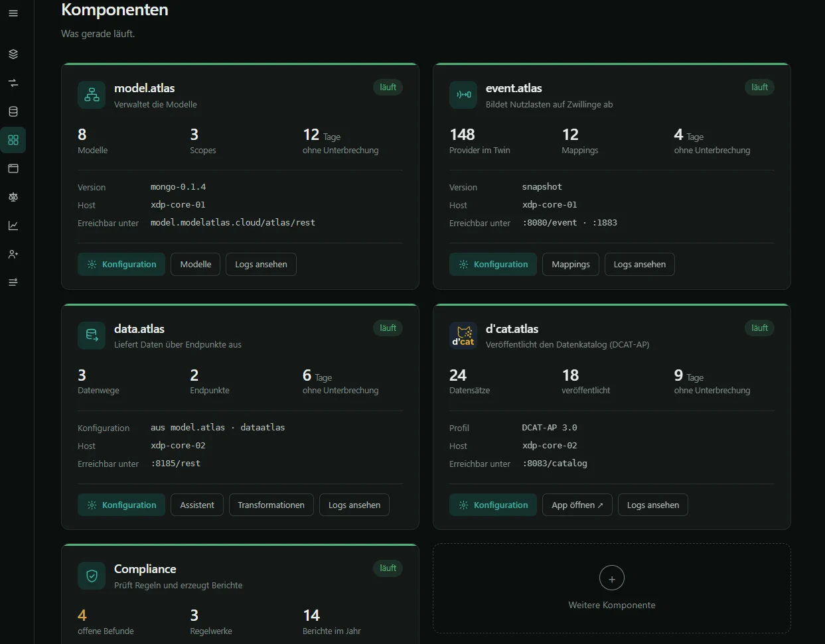Click the 8 Modelle count

(x=82, y=135)
